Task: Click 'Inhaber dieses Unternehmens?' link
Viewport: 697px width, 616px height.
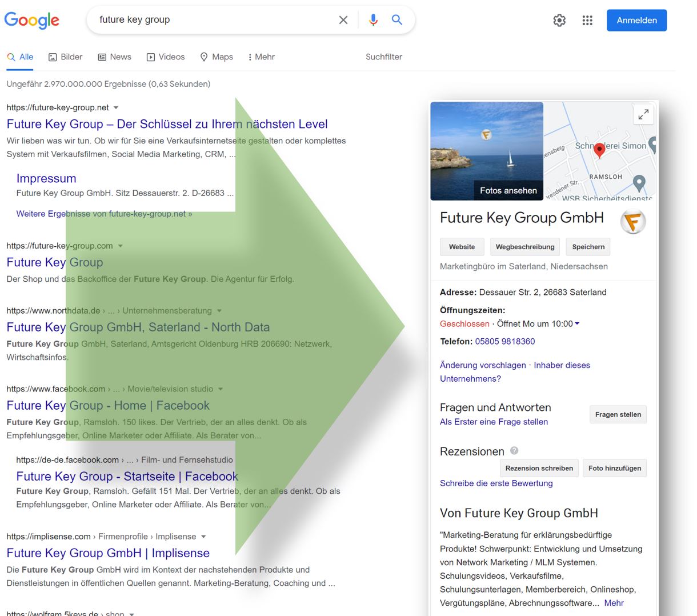Action: click(x=515, y=372)
